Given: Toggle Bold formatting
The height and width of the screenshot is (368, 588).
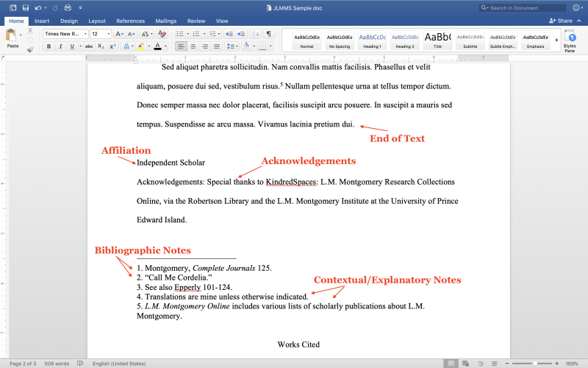Looking at the screenshot, I should coord(49,46).
